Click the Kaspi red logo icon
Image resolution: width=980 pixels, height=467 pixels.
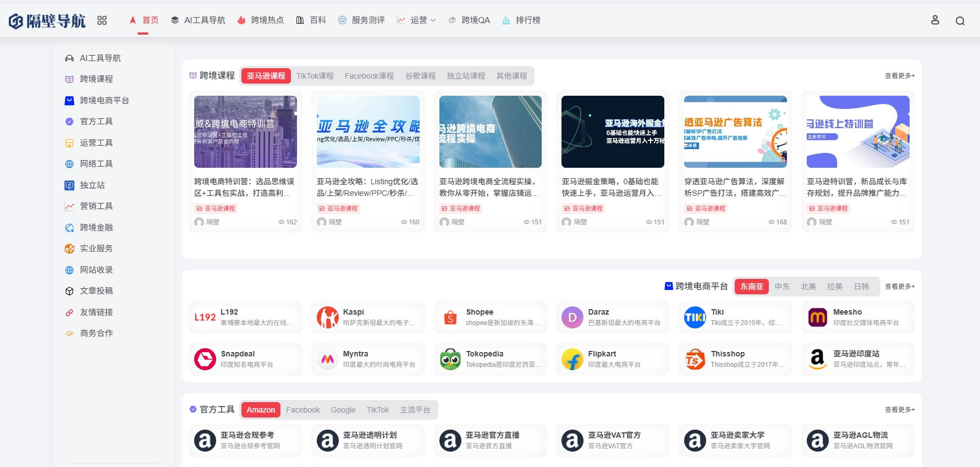point(327,317)
